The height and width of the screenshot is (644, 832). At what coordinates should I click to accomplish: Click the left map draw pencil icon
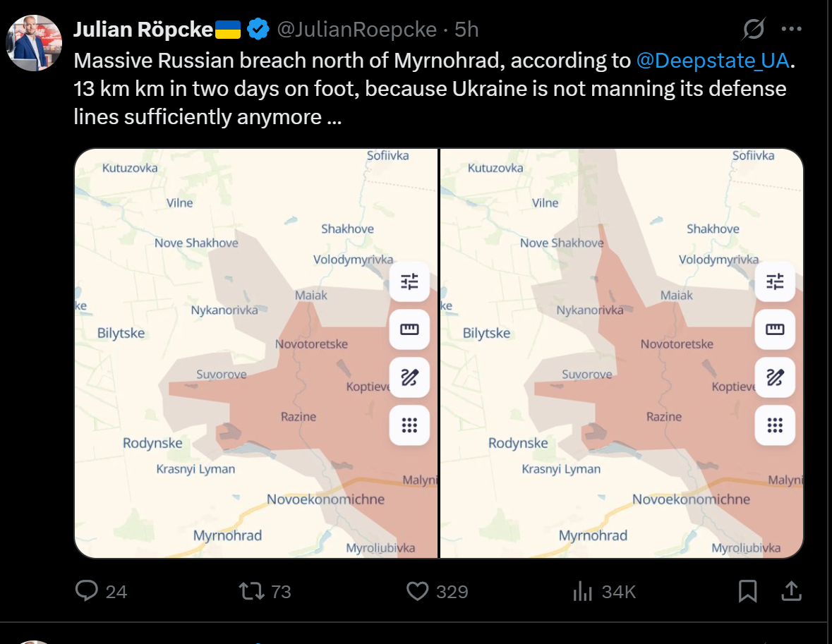point(409,377)
